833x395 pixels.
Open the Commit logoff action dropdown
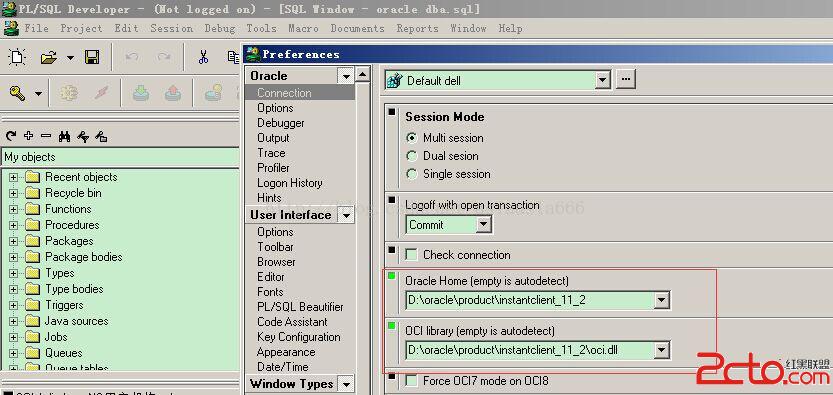coord(483,225)
